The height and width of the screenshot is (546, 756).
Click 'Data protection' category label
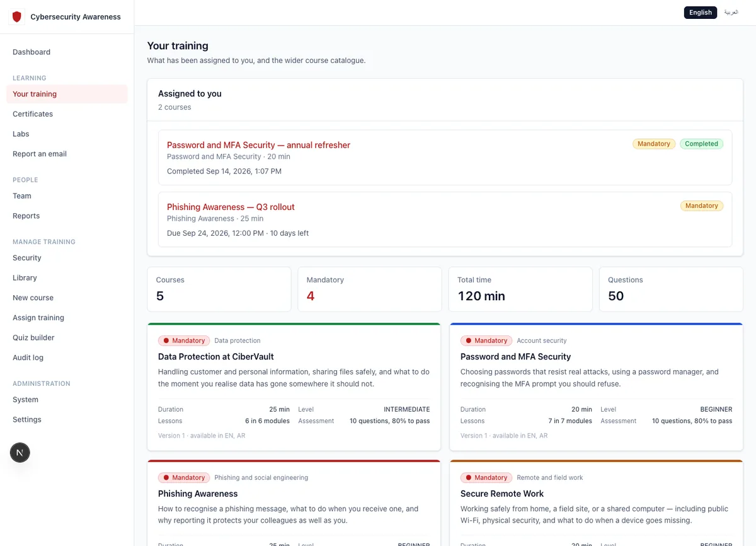coord(238,340)
